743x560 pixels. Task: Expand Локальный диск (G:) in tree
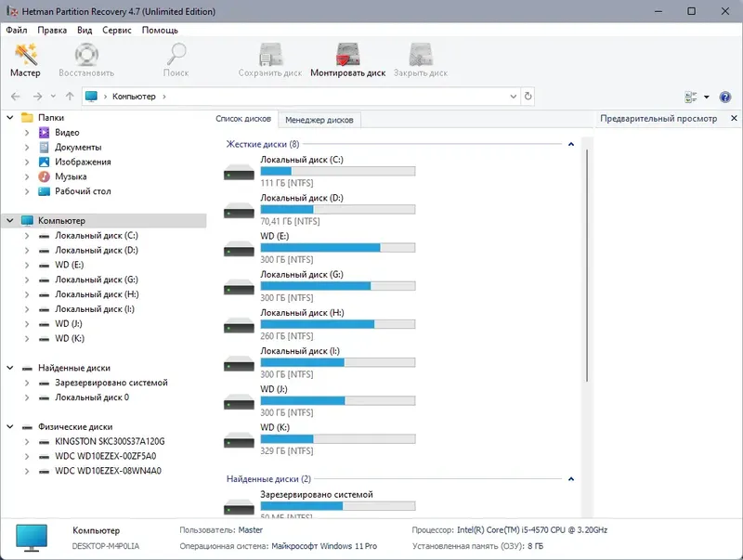click(x=27, y=280)
